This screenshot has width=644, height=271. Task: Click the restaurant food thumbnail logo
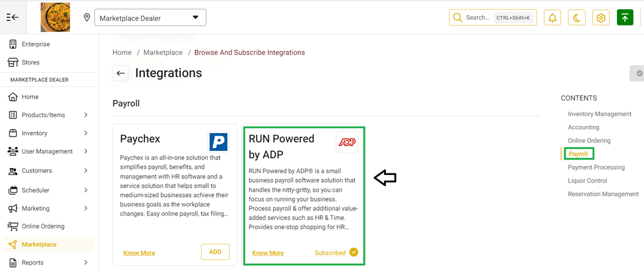[55, 17]
